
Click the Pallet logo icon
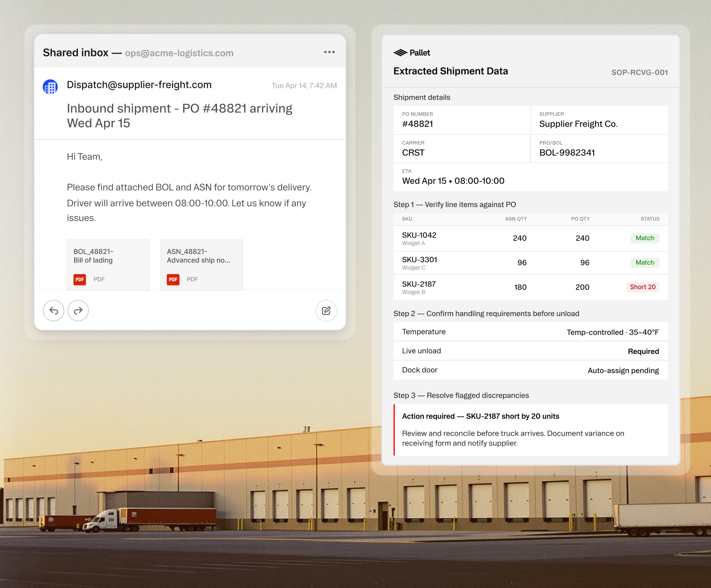pos(400,53)
